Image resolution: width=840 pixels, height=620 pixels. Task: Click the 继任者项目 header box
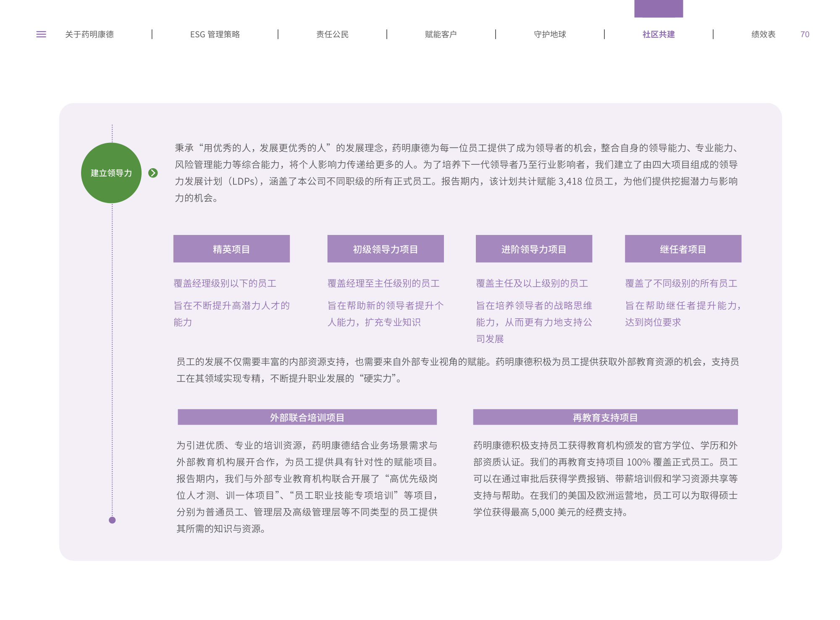click(682, 249)
